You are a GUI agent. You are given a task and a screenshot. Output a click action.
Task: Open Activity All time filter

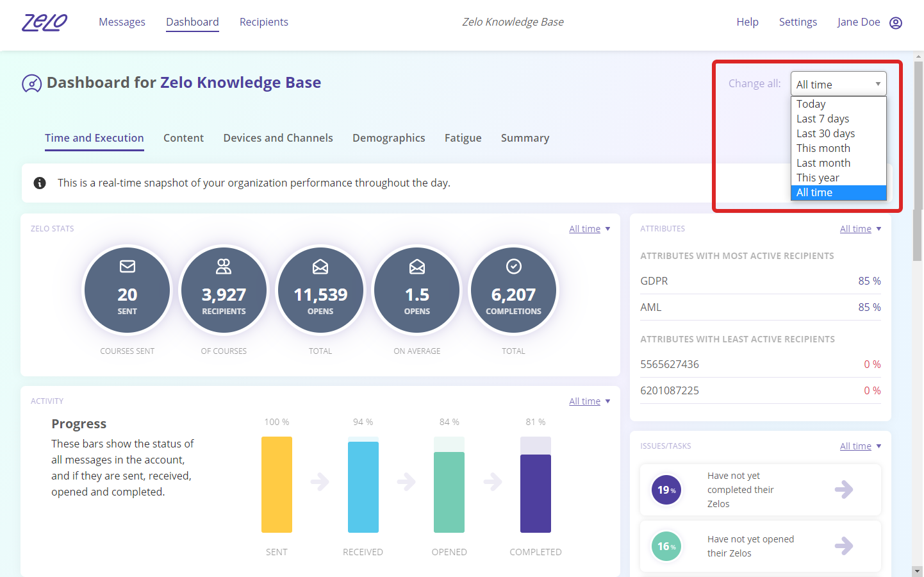(590, 401)
